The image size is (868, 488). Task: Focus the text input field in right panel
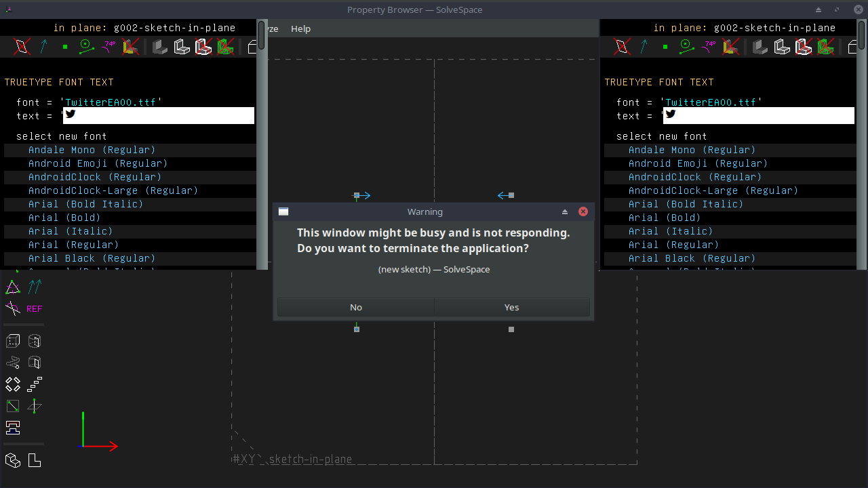(x=759, y=116)
